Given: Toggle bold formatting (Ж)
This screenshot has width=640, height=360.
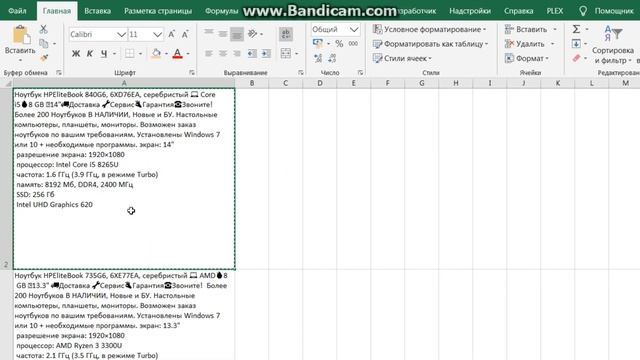Looking at the screenshot, I should click(x=76, y=53).
